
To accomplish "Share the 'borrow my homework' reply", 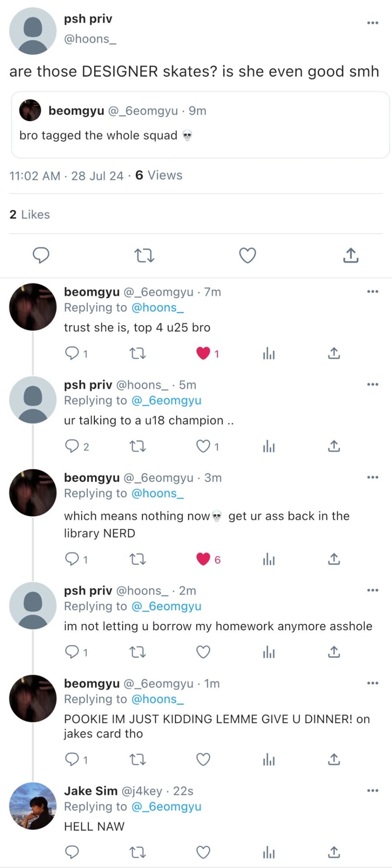I will point(334,652).
